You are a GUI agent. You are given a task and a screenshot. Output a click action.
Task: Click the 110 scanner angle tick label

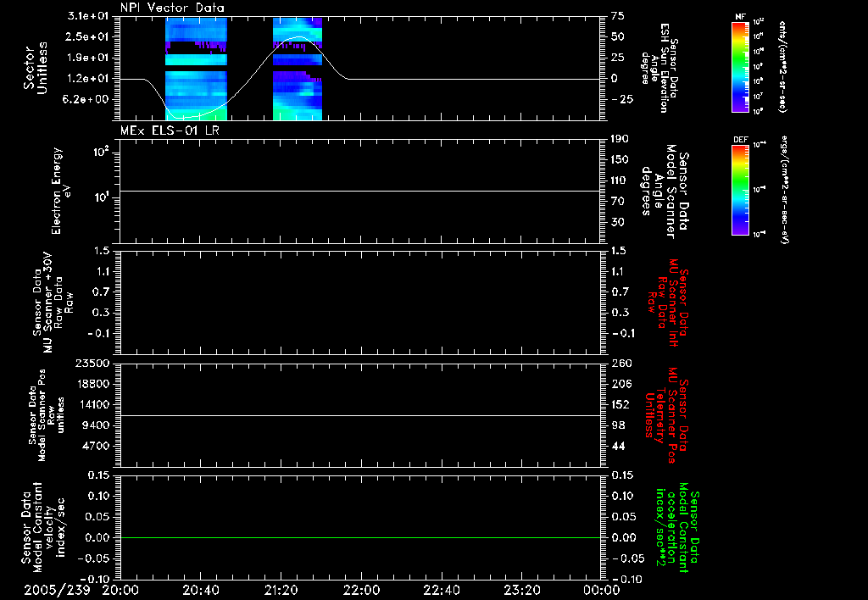coord(620,181)
